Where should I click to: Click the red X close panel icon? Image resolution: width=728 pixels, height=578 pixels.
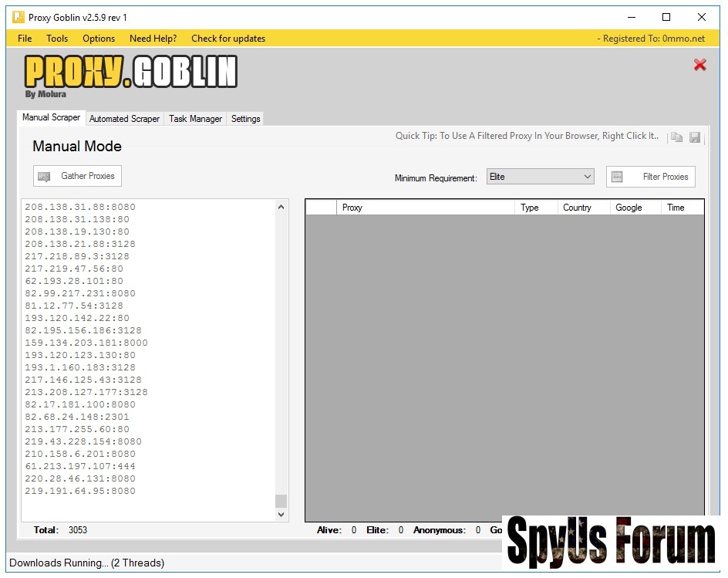(699, 65)
